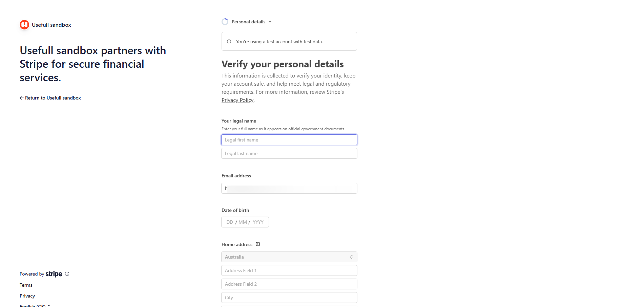Screen dimensions: 644x307
Task: Expand the Personal details step dropdown
Action: pos(270,22)
